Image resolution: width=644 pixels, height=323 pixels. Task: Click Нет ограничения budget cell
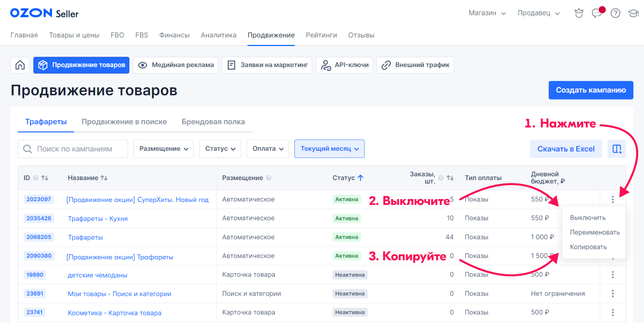point(558,294)
